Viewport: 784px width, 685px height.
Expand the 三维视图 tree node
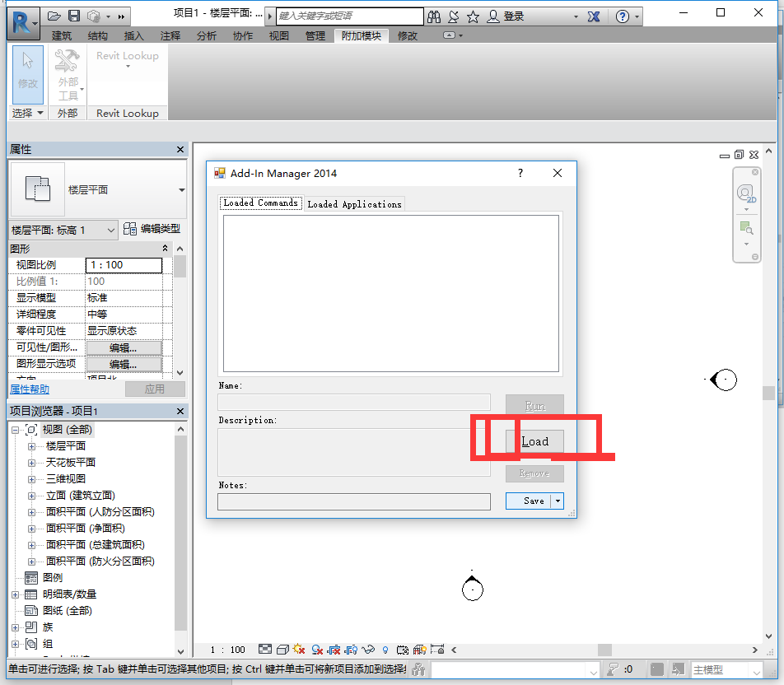[x=31, y=479]
